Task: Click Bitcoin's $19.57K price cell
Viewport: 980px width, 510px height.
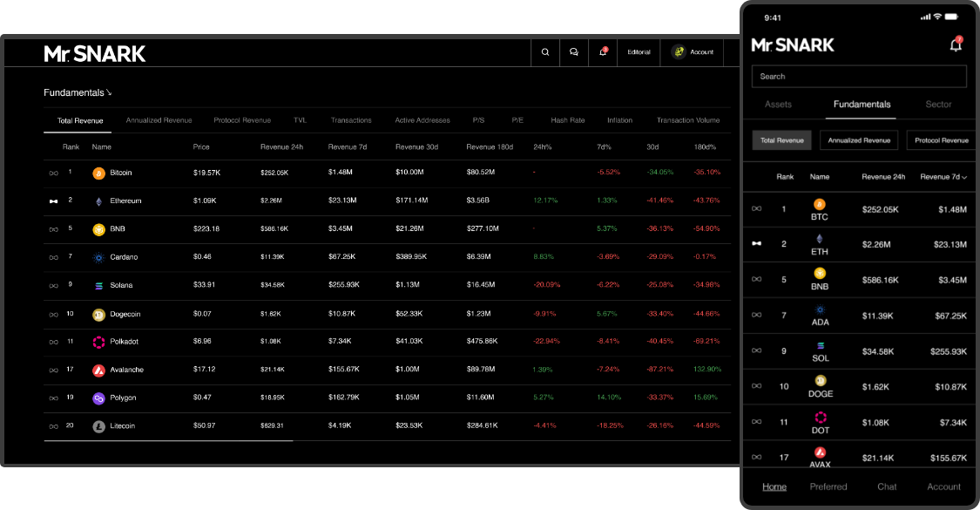Action: coord(206,173)
